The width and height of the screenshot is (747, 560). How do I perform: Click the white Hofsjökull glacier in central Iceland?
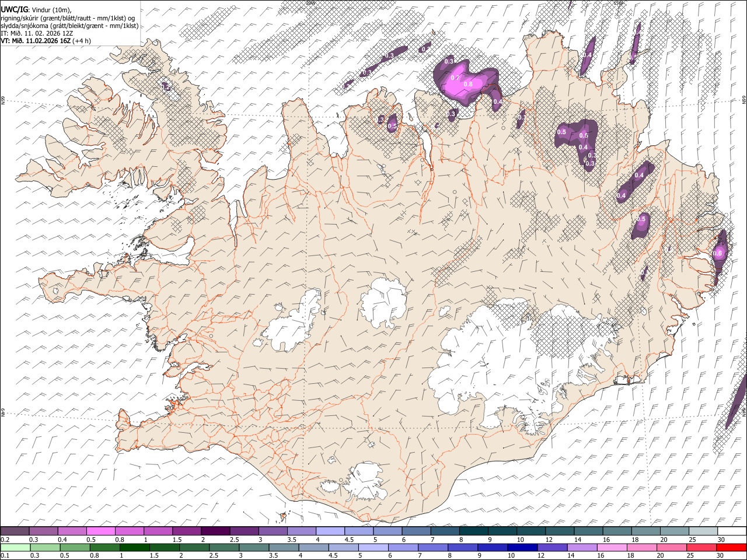pyautogui.click(x=383, y=302)
